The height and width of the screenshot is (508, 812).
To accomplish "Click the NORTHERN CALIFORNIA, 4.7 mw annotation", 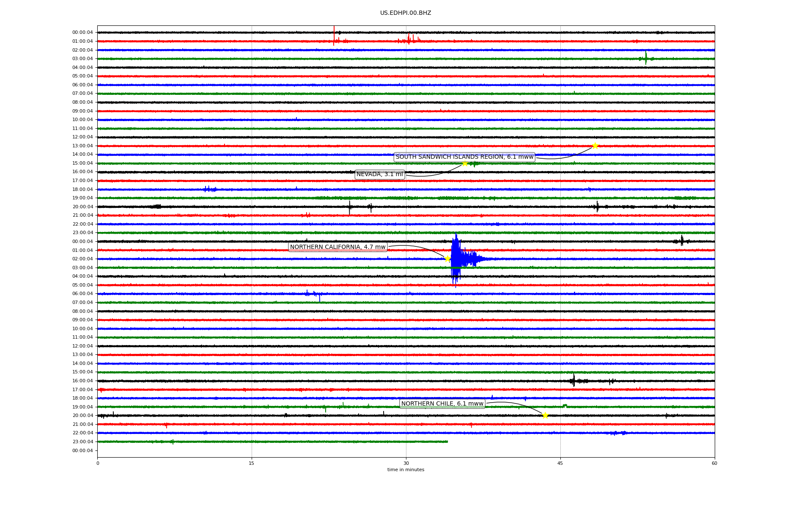I will [x=338, y=247].
